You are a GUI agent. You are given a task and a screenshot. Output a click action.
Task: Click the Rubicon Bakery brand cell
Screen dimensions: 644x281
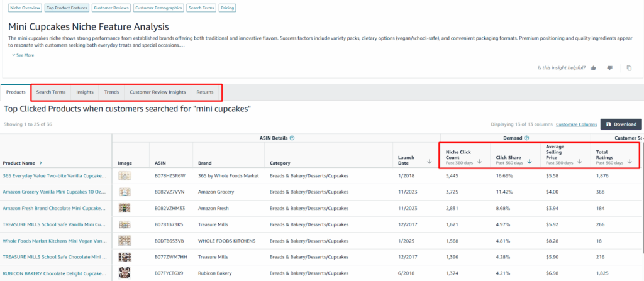[215, 273]
